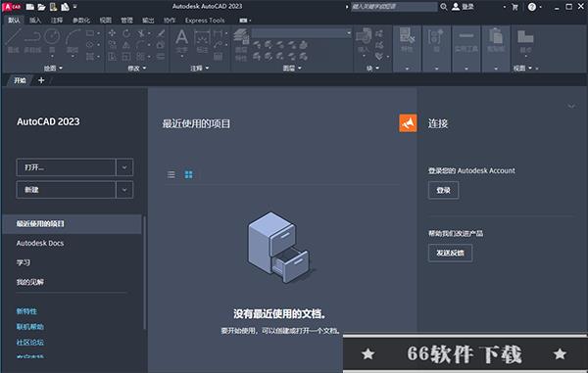Select the Move tool in Modify panel
588x373 pixels.
(112, 33)
